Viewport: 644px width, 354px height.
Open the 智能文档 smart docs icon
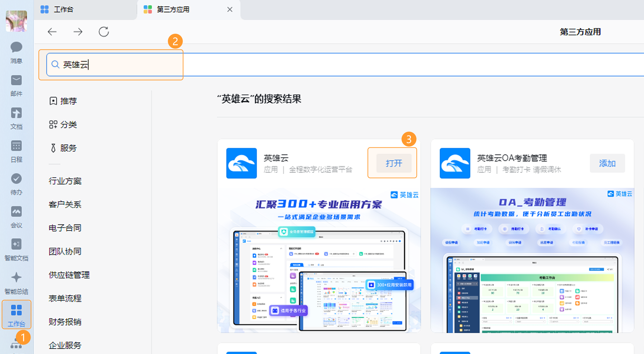pyautogui.click(x=16, y=250)
